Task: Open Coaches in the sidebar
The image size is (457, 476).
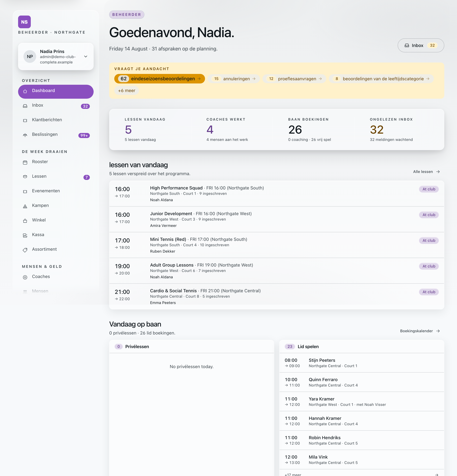Action: (56, 277)
